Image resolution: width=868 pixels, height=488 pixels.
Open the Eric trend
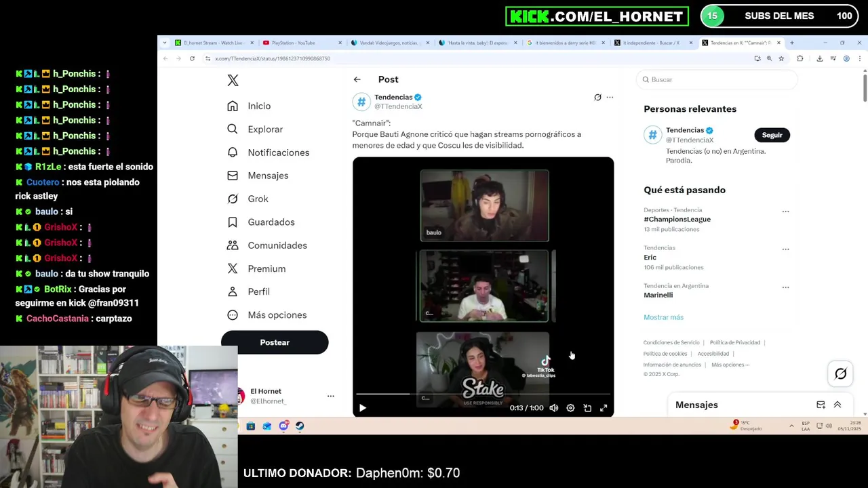(650, 258)
